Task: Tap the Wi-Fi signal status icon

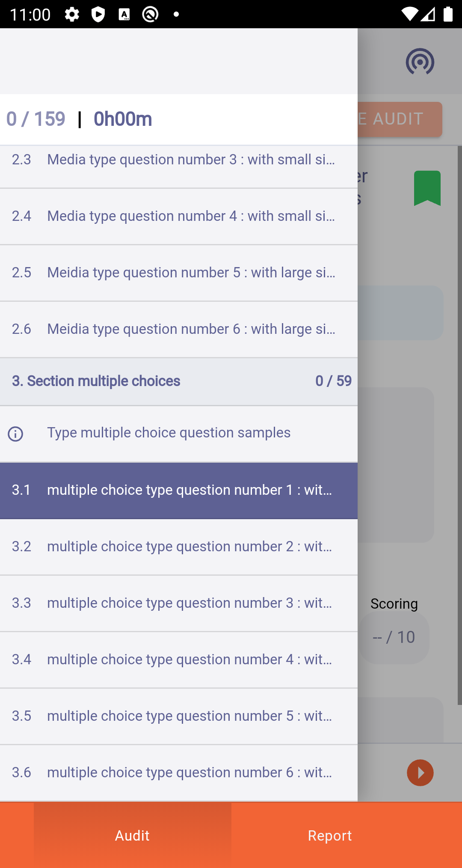Action: click(409, 15)
